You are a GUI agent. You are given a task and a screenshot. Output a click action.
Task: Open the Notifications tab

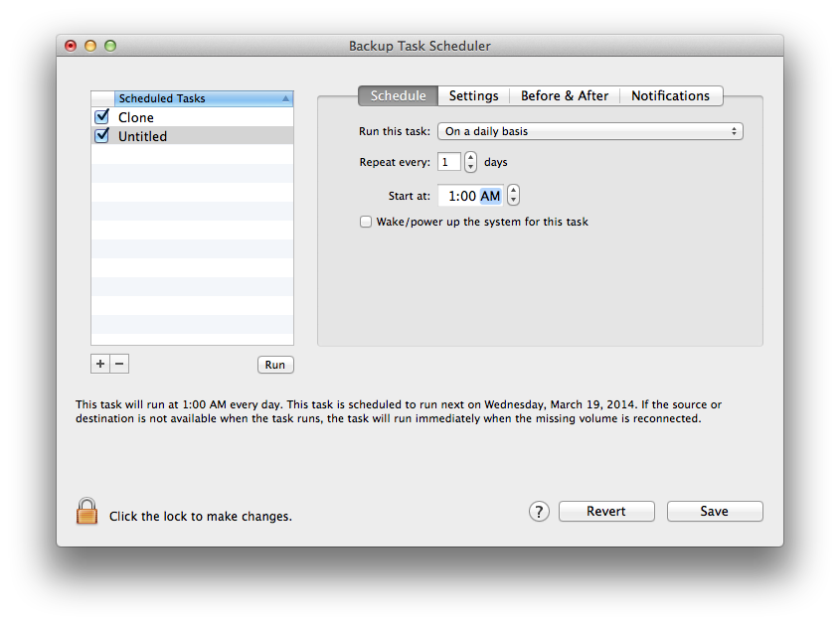[x=671, y=95]
